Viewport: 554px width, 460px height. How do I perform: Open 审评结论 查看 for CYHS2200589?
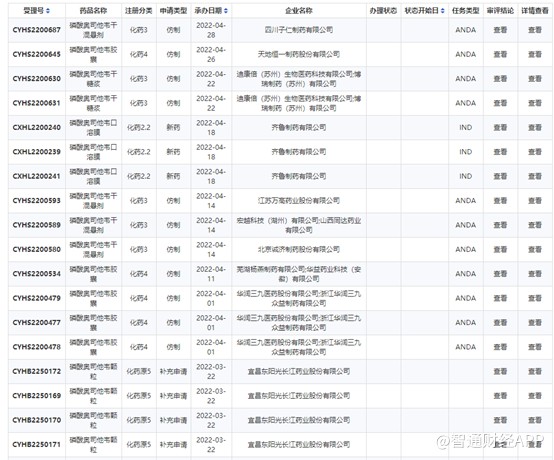(x=500, y=225)
